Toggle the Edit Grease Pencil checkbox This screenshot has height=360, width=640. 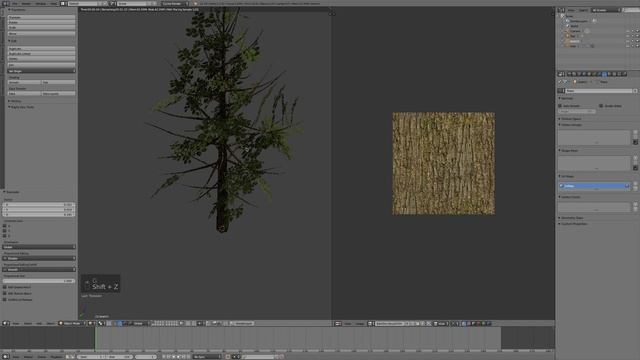(4, 287)
